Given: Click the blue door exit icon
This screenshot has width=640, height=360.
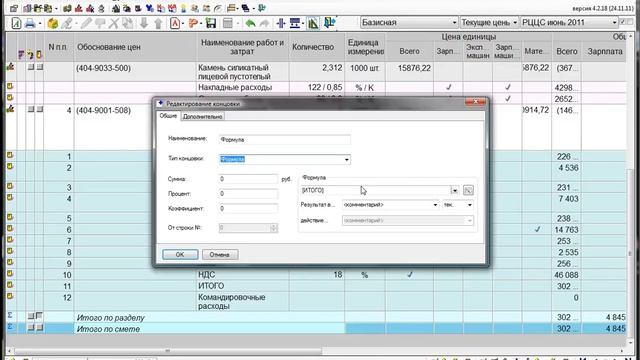Looking at the screenshot, I should [329, 22].
